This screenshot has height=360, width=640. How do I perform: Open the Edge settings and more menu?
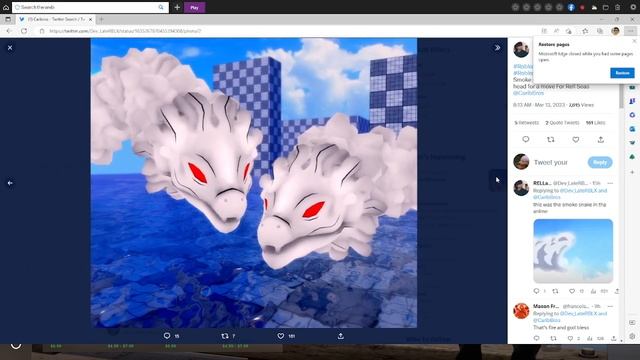[x=631, y=31]
